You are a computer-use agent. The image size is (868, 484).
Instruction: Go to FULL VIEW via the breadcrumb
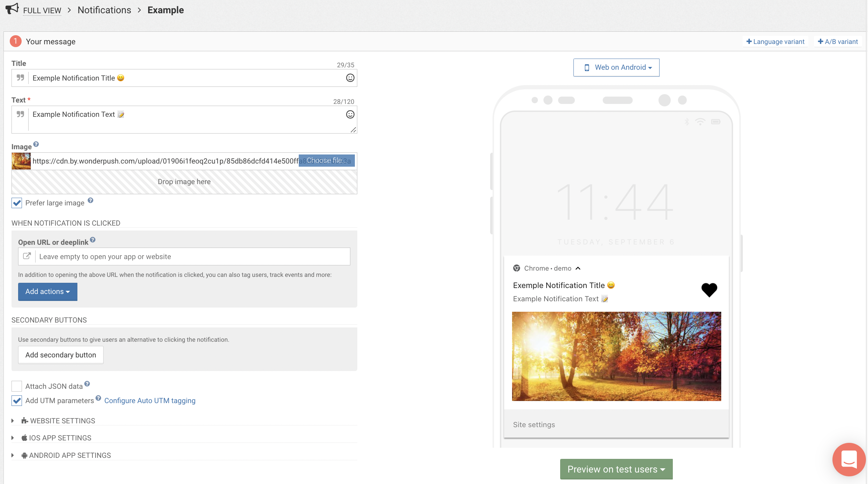point(42,10)
